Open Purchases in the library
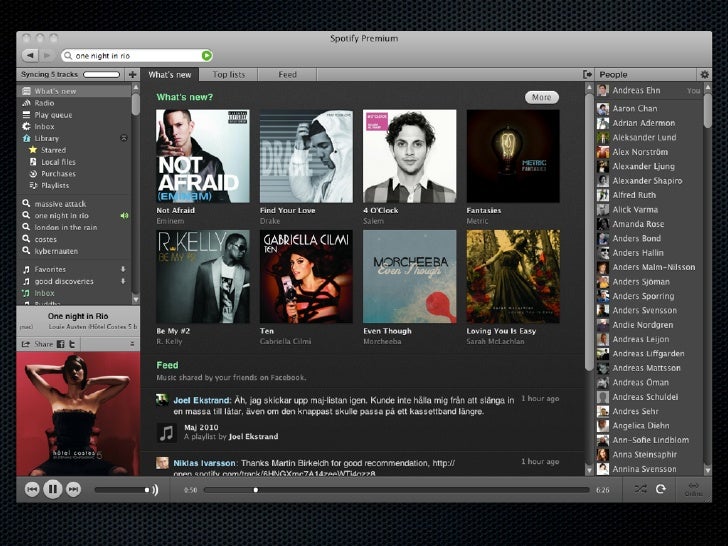The image size is (728, 546). [x=58, y=174]
